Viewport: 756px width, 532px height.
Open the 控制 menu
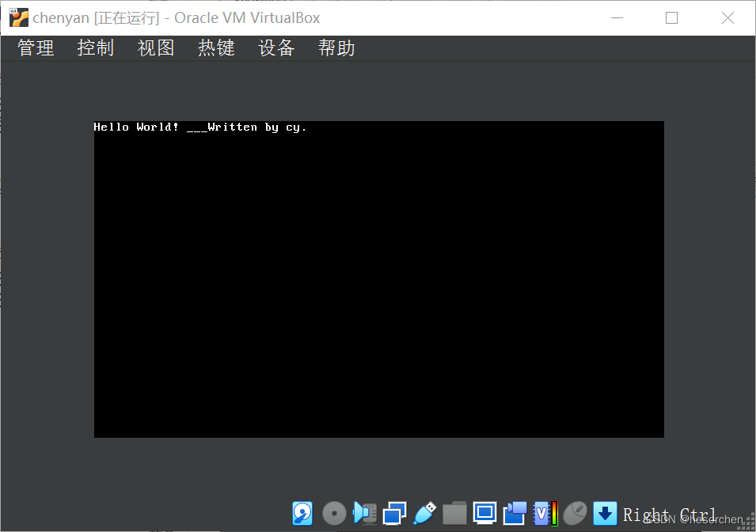pyautogui.click(x=96, y=48)
